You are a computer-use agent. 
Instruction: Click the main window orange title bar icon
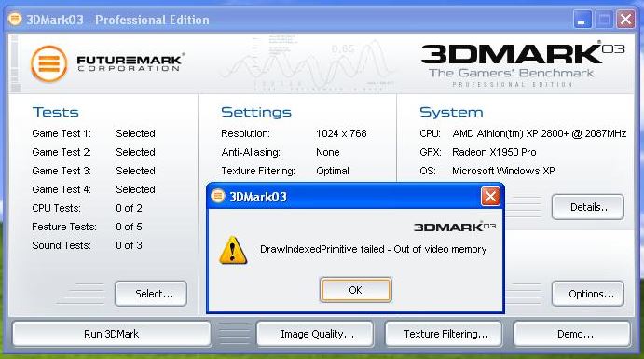pos(15,19)
